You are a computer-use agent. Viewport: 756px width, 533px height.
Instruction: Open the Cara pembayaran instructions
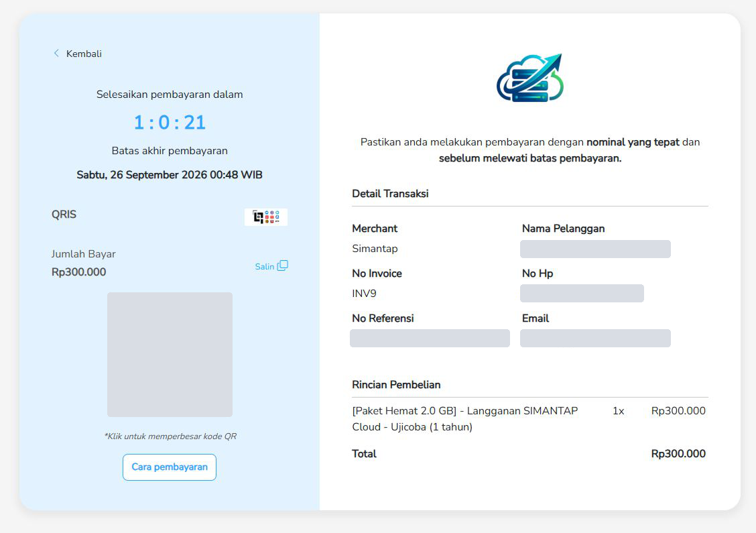point(170,467)
